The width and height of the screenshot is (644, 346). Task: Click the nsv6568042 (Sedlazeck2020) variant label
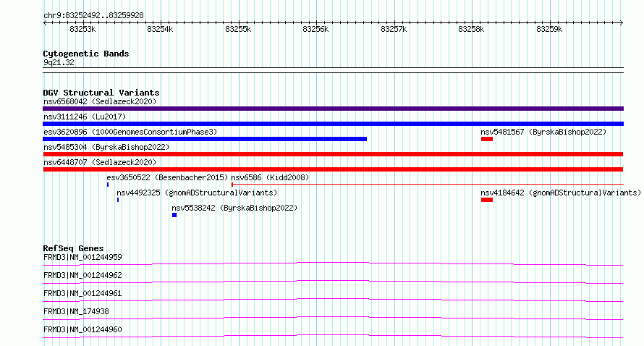100,101
